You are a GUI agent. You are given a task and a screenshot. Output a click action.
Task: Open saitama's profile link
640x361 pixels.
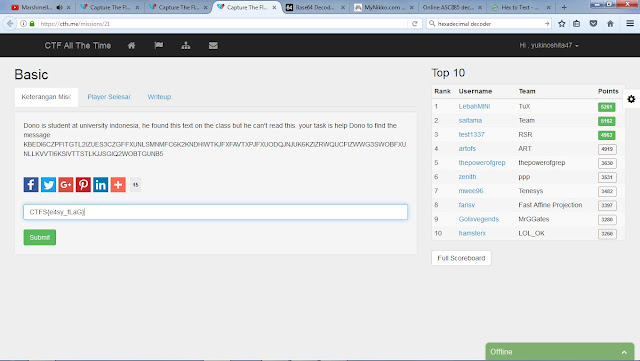coord(470,120)
